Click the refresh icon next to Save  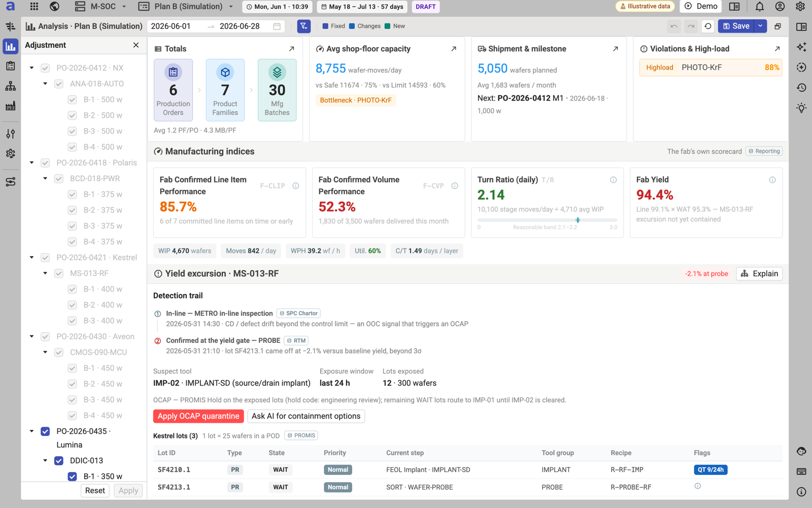pos(708,26)
